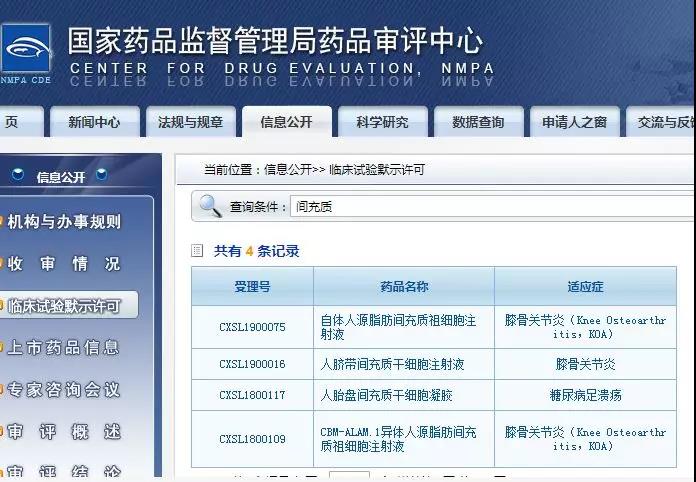Open the 科学研究 tab
696x482 pixels.
click(x=383, y=122)
